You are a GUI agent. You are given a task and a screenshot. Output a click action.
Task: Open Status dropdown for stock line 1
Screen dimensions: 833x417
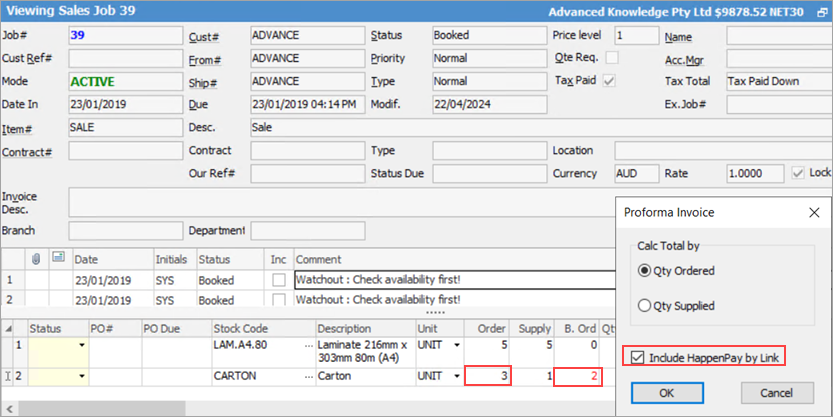pos(81,346)
